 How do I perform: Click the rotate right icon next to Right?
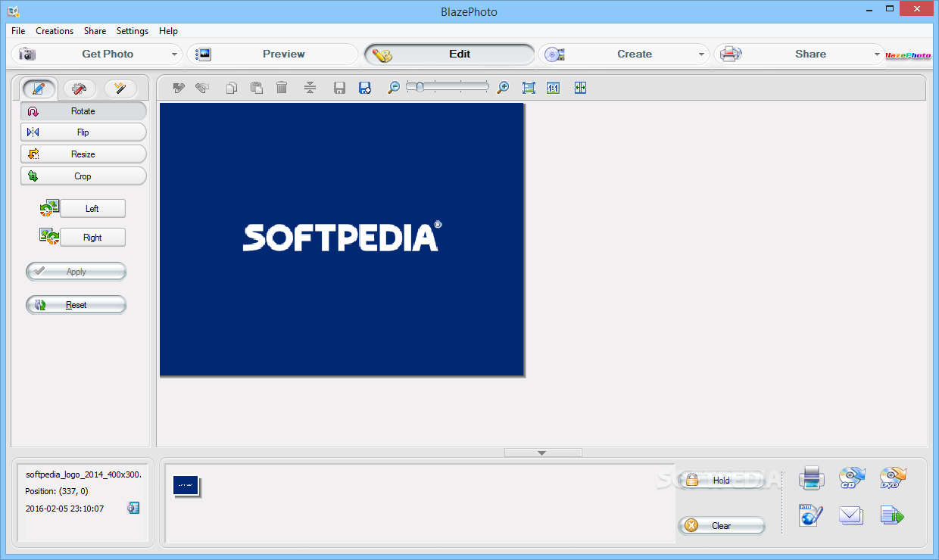click(49, 237)
